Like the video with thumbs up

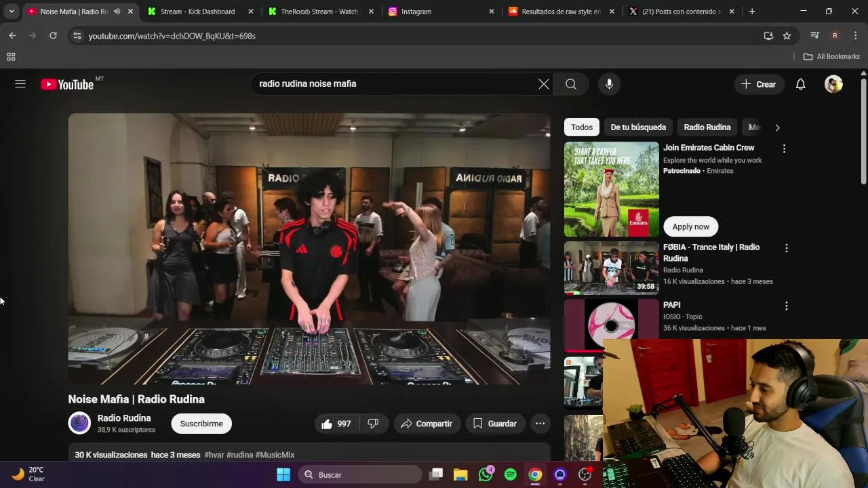click(x=336, y=424)
